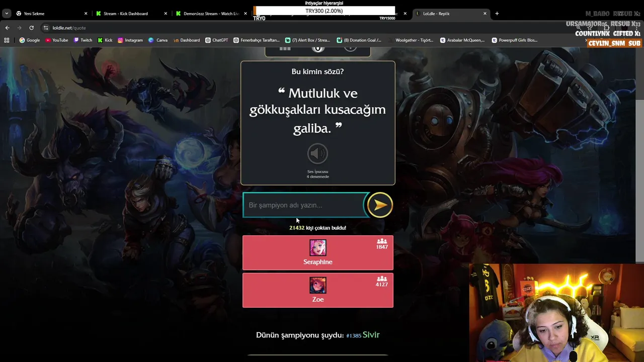Play the quote audio hint speaker icon
This screenshot has height=362, width=644.
point(317,154)
